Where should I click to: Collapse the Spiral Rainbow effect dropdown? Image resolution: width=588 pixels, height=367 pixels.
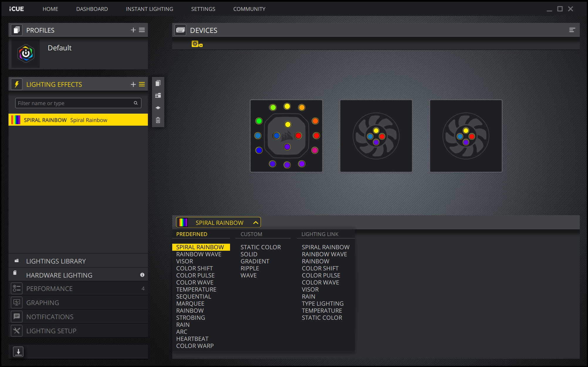(256, 223)
